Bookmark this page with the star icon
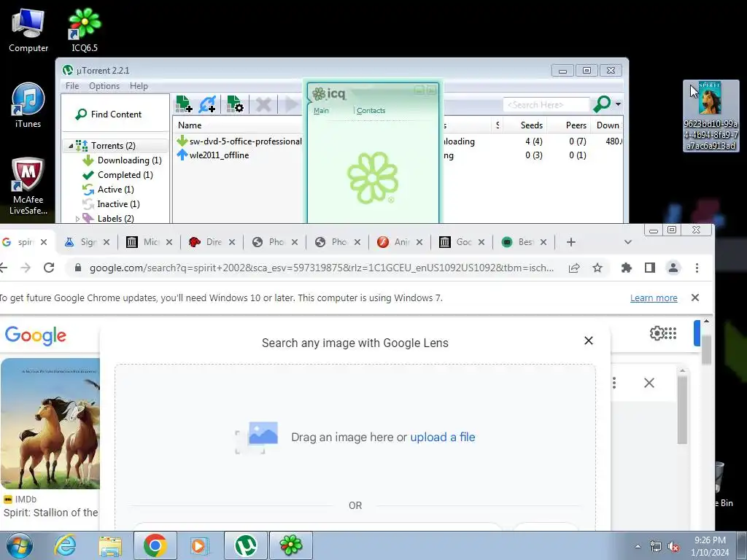747x560 pixels. [x=597, y=268]
